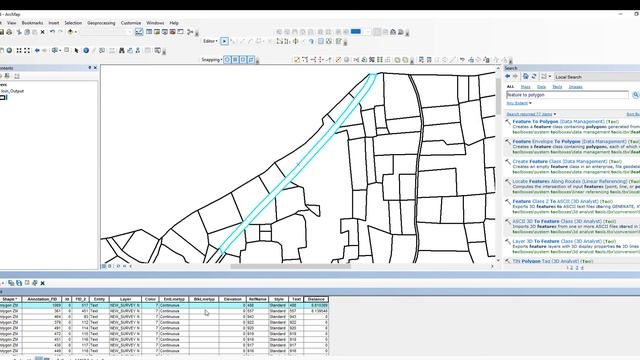Image resolution: width=640 pixels, height=360 pixels.
Task: Open the Selection menu
Action: coord(73,23)
